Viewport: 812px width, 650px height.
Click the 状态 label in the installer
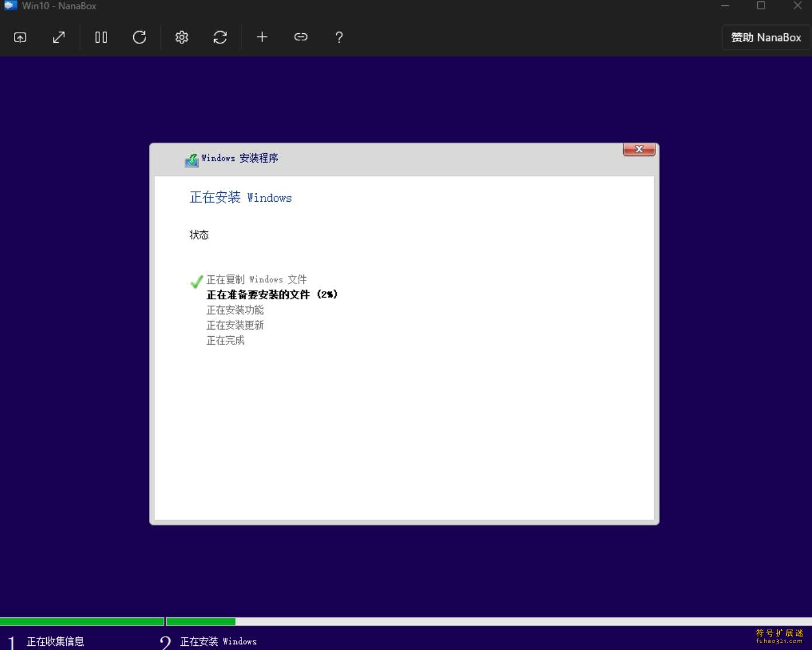(x=199, y=234)
